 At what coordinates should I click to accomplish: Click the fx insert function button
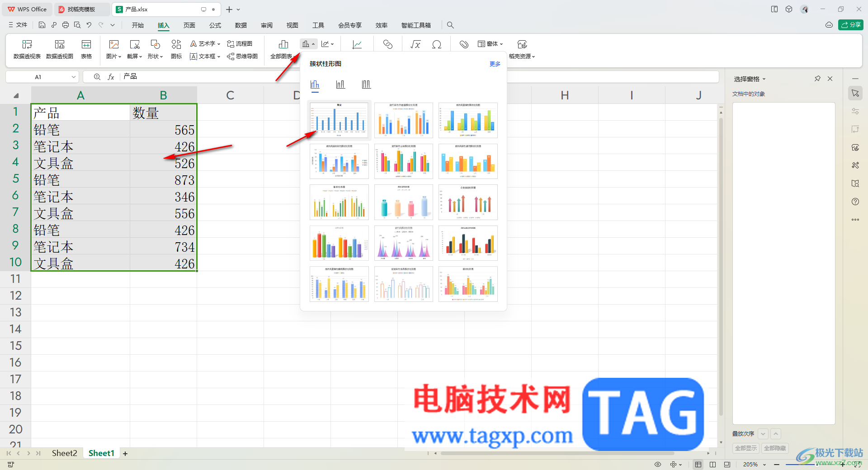(x=111, y=77)
